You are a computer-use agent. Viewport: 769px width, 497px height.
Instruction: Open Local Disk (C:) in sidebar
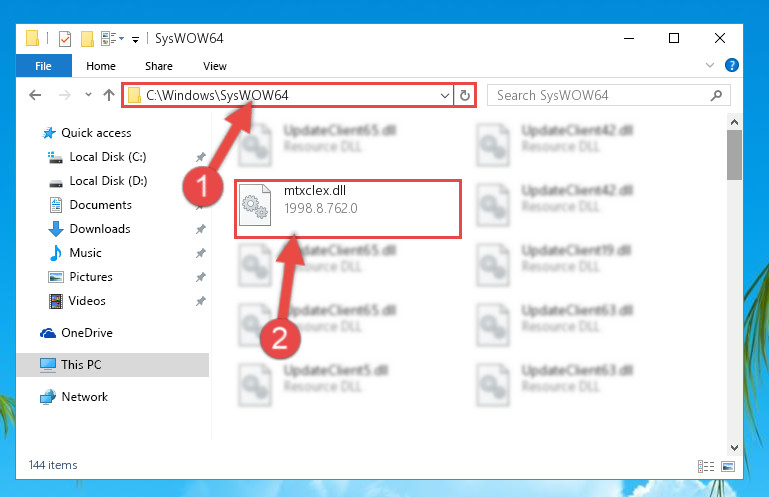[x=108, y=157]
